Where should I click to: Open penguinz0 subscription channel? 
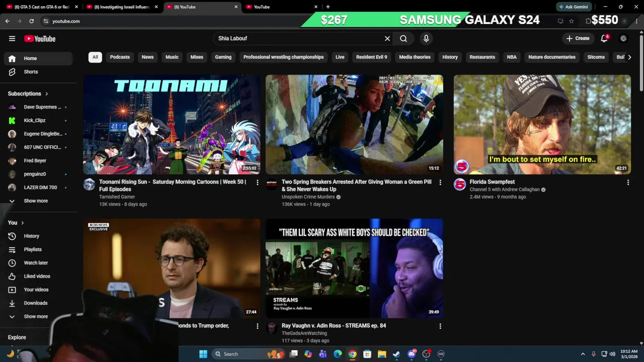pyautogui.click(x=38, y=174)
